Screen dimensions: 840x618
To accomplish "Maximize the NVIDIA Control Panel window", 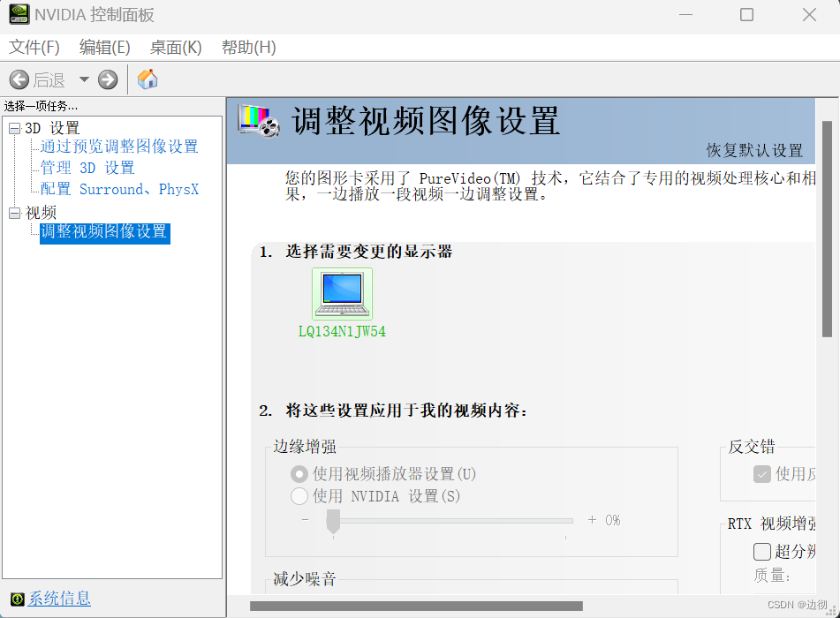I will 746,14.
